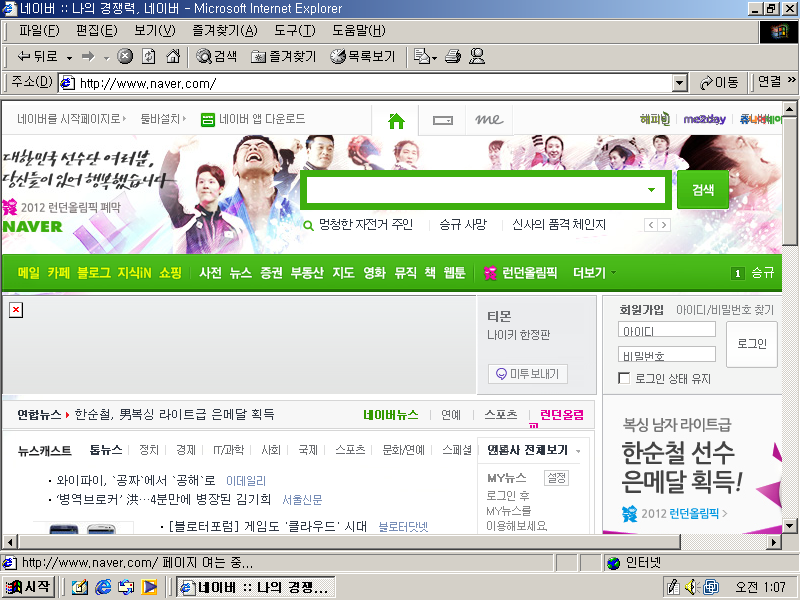800x600 pixels.
Task: Open the Windows 시작 Start button
Action: pos(29,587)
